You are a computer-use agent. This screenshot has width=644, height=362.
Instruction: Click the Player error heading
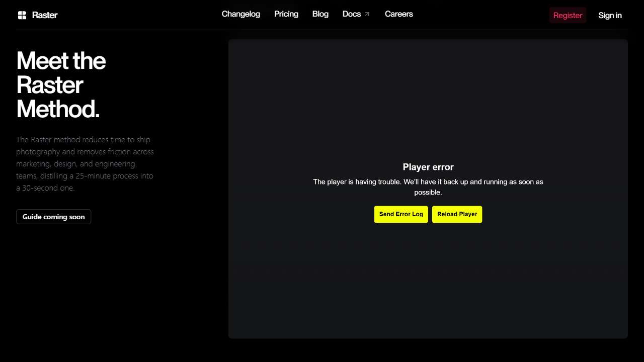coord(428,167)
